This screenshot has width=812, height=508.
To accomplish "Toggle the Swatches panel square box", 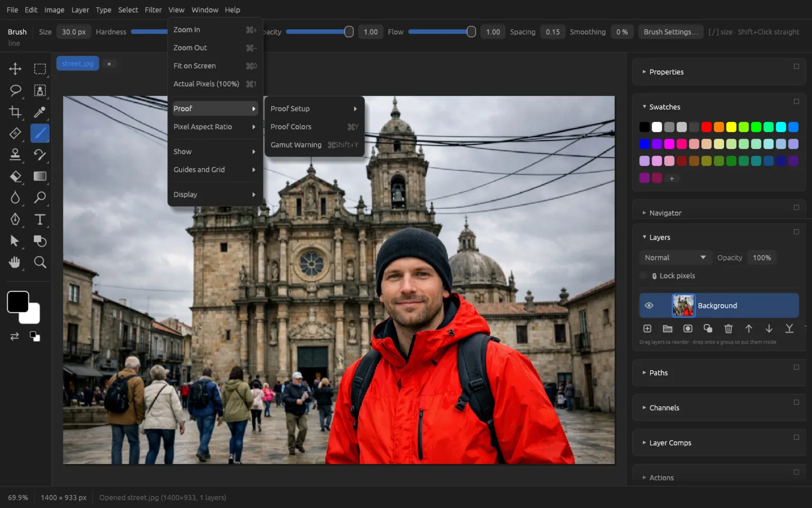I will pos(796,102).
